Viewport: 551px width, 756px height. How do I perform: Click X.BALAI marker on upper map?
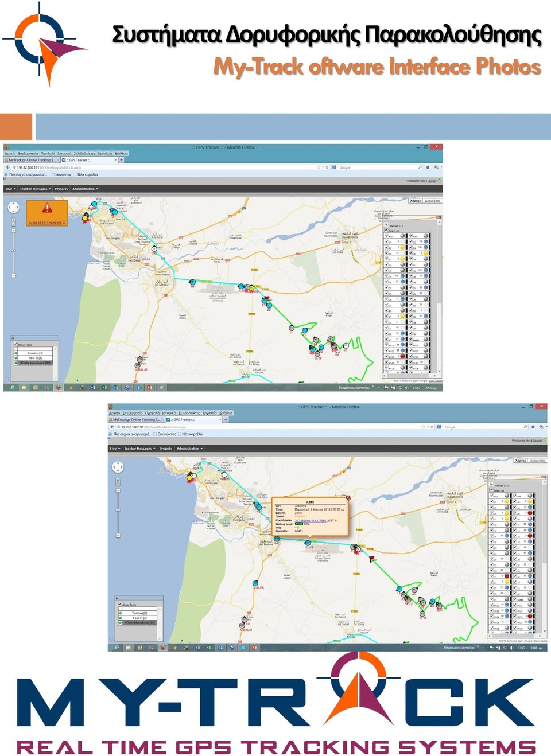click(138, 365)
